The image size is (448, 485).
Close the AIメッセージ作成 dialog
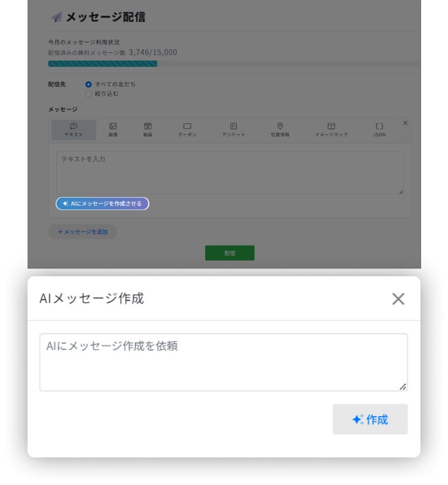[398, 299]
